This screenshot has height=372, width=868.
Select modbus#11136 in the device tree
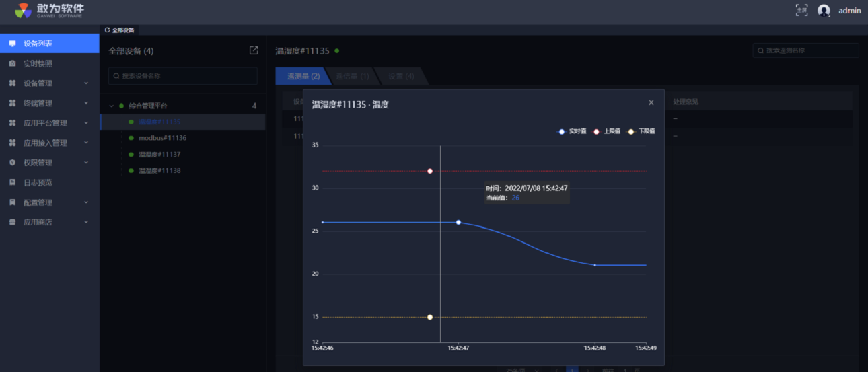[162, 138]
